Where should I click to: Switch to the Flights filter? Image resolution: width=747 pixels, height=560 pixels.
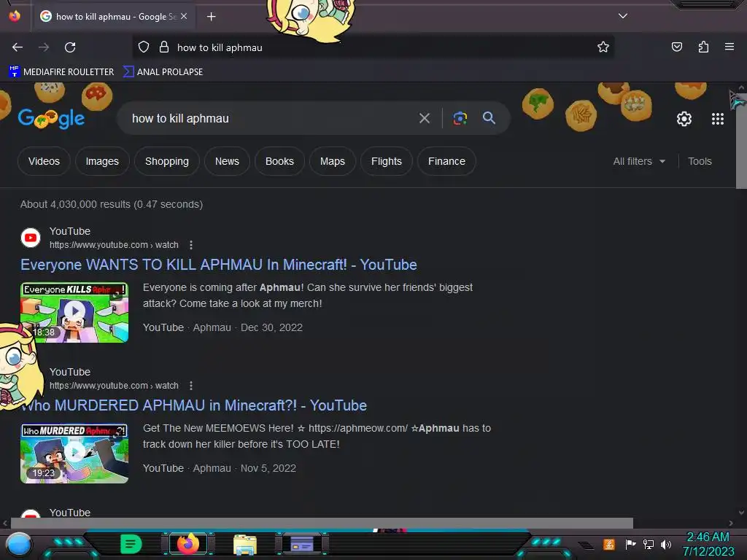(387, 161)
